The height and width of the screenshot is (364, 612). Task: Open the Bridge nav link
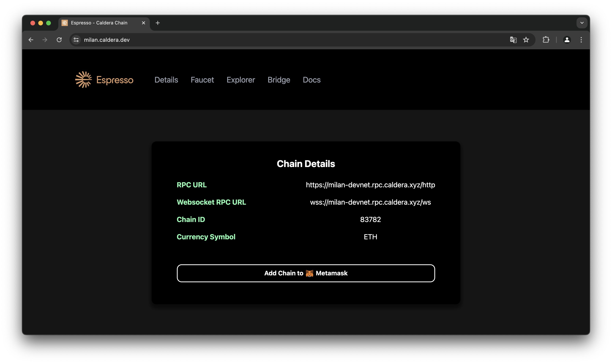(279, 80)
